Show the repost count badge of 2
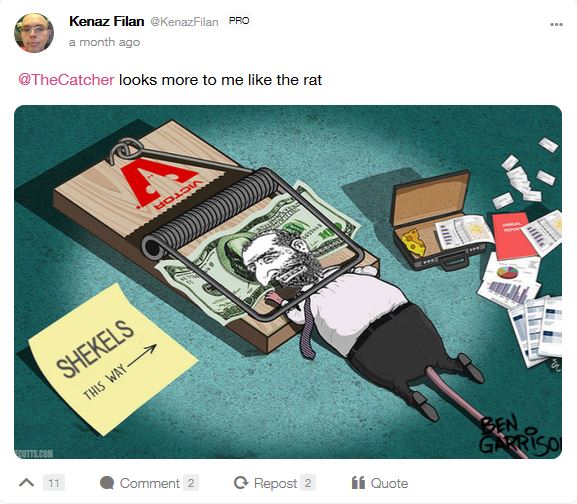The height and width of the screenshot is (504, 577). [x=308, y=483]
